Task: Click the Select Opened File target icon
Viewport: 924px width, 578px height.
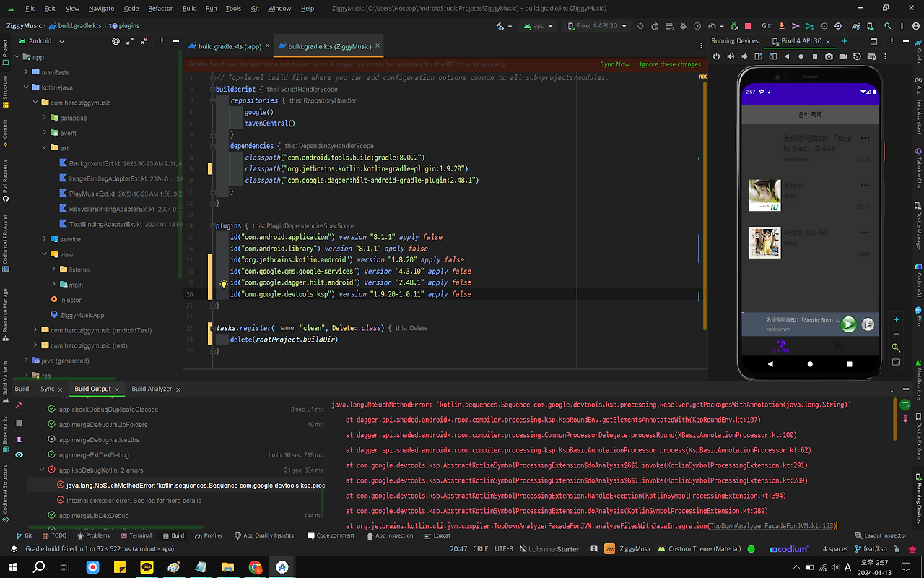Action: pos(115,41)
